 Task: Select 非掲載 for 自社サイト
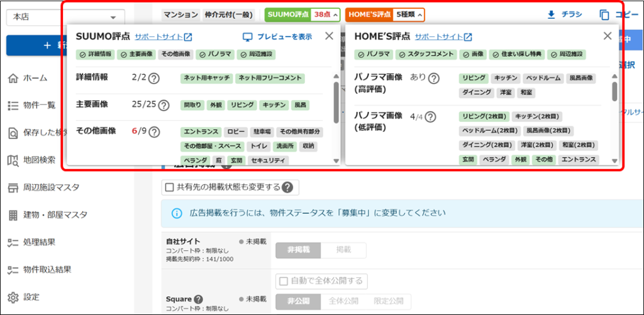pos(297,250)
